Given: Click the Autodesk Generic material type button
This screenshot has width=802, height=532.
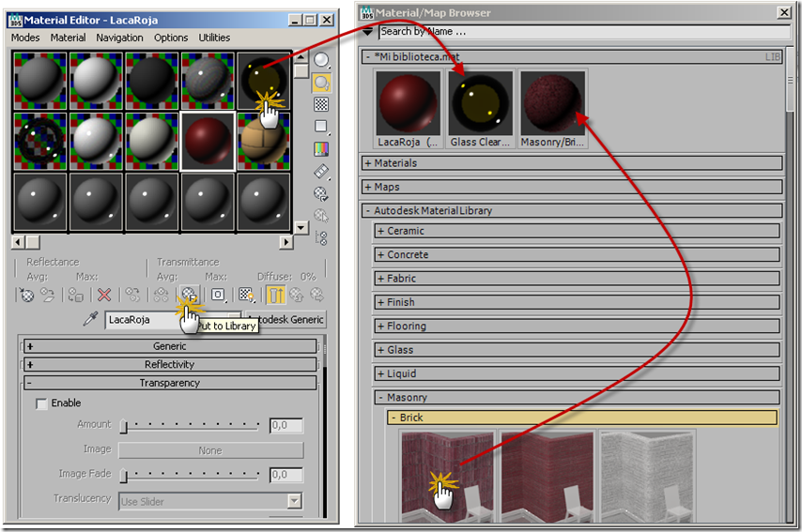Looking at the screenshot, I should (x=286, y=319).
